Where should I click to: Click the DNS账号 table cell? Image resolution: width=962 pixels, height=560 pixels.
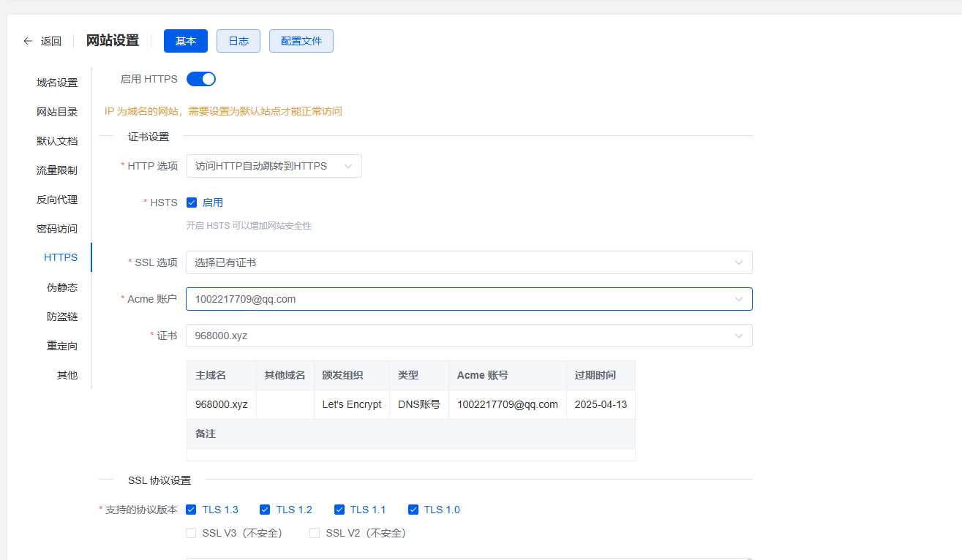[419, 404]
